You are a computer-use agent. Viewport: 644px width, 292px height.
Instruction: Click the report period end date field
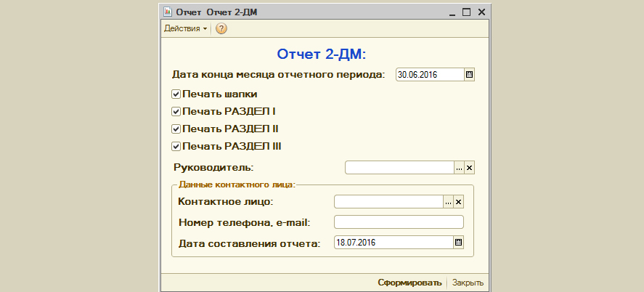click(428, 74)
